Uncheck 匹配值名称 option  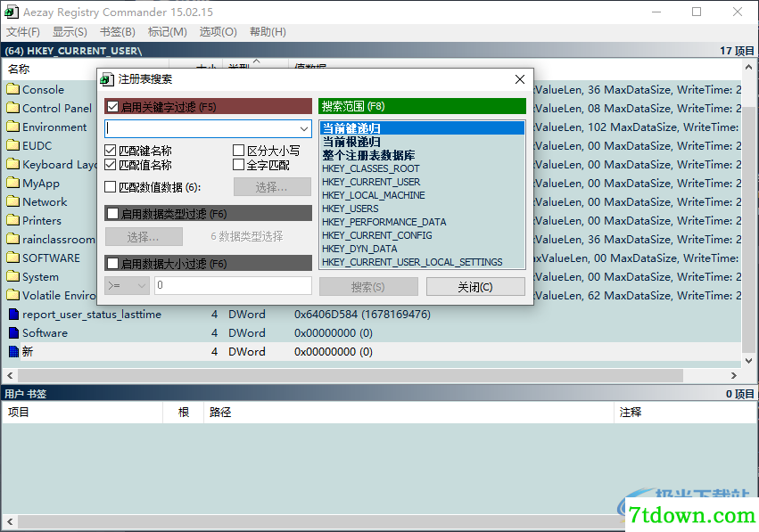[111, 165]
